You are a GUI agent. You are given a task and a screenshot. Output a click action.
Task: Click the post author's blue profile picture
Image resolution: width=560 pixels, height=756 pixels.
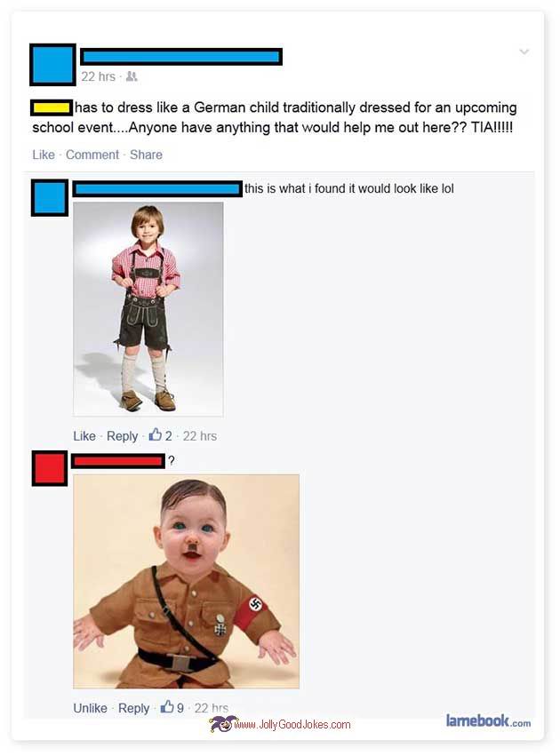click(52, 65)
